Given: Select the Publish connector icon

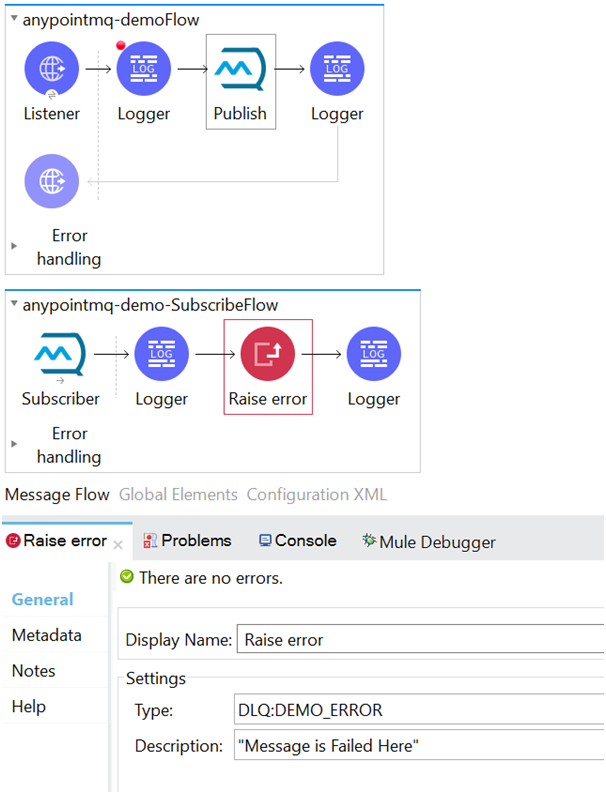Looking at the screenshot, I should pos(240,69).
